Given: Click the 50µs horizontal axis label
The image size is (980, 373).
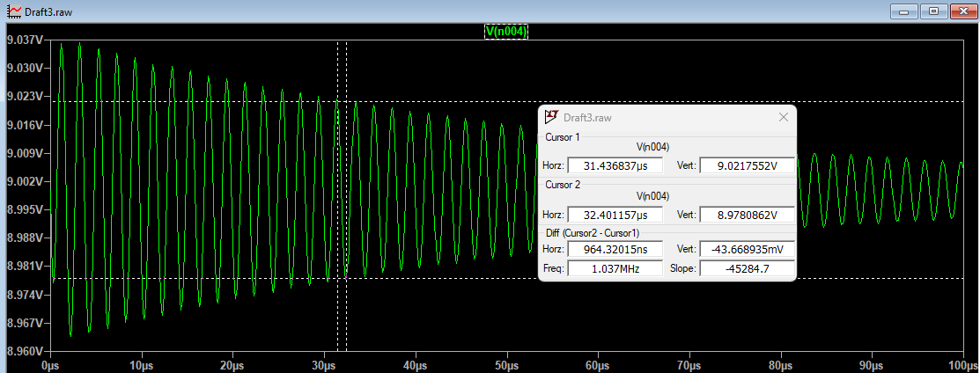Looking at the screenshot, I should [x=507, y=364].
